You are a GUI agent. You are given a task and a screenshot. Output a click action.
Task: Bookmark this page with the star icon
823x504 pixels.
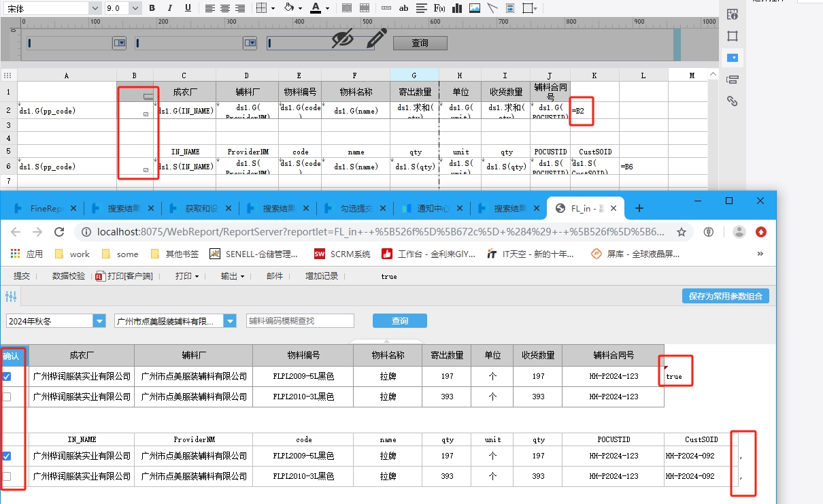(x=681, y=232)
